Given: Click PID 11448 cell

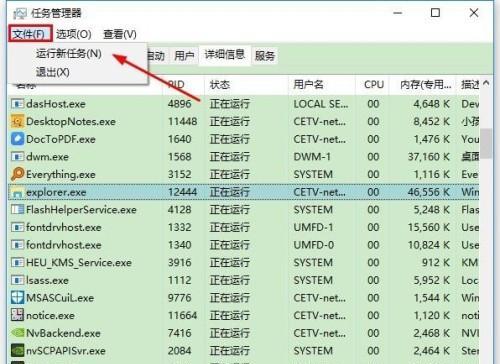Looking at the screenshot, I should pyautogui.click(x=182, y=121).
